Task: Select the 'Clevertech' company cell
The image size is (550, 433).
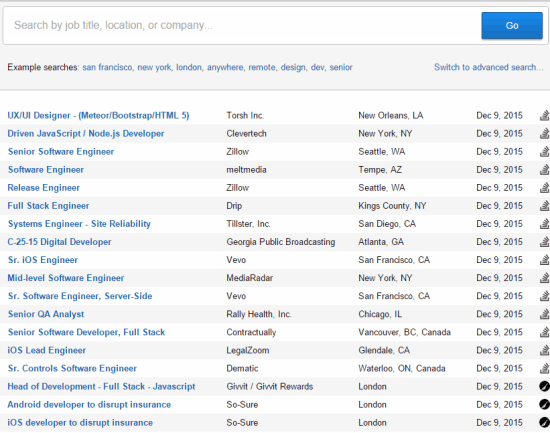Action: tap(246, 134)
